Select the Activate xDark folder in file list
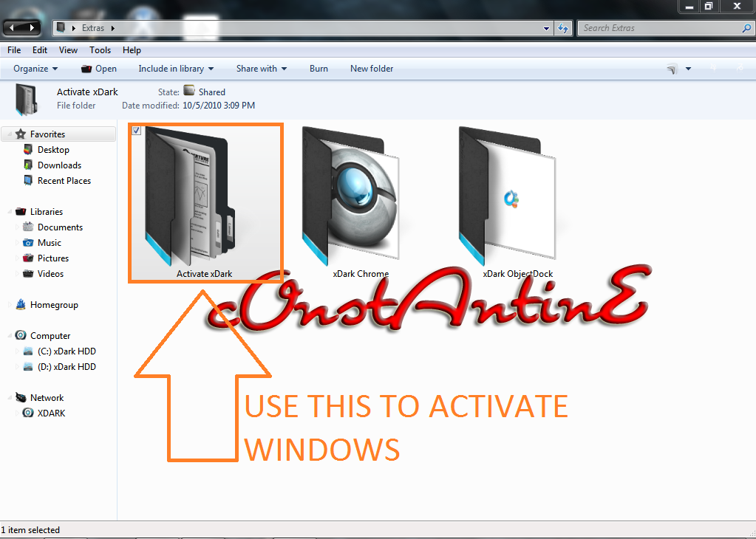This screenshot has width=756, height=539. 205,203
